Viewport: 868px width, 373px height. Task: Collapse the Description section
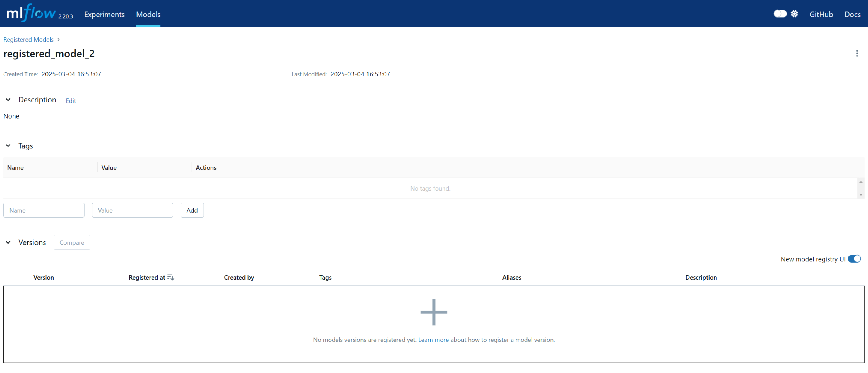click(8, 100)
